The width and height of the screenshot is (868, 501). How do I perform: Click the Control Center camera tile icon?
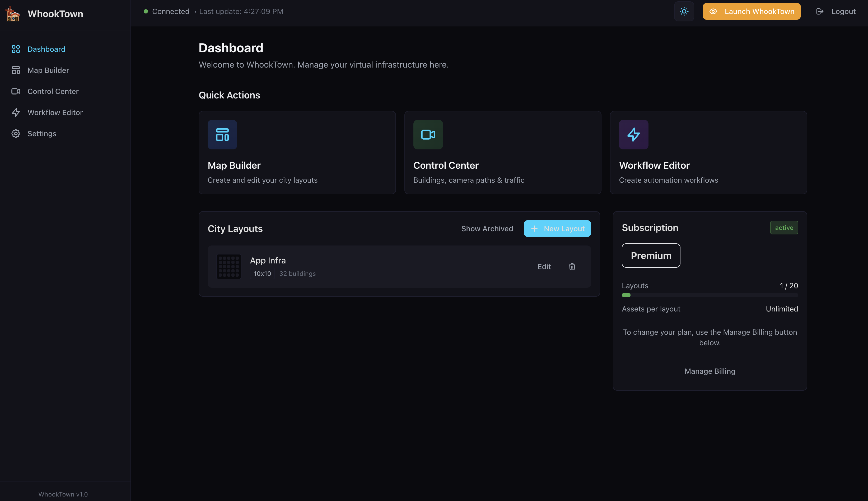tap(428, 135)
